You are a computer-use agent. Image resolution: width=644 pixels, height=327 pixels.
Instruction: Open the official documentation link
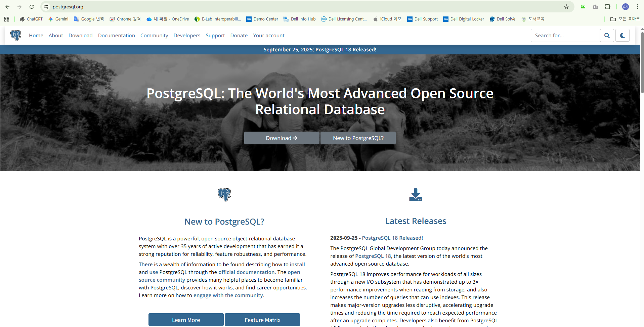point(247,272)
